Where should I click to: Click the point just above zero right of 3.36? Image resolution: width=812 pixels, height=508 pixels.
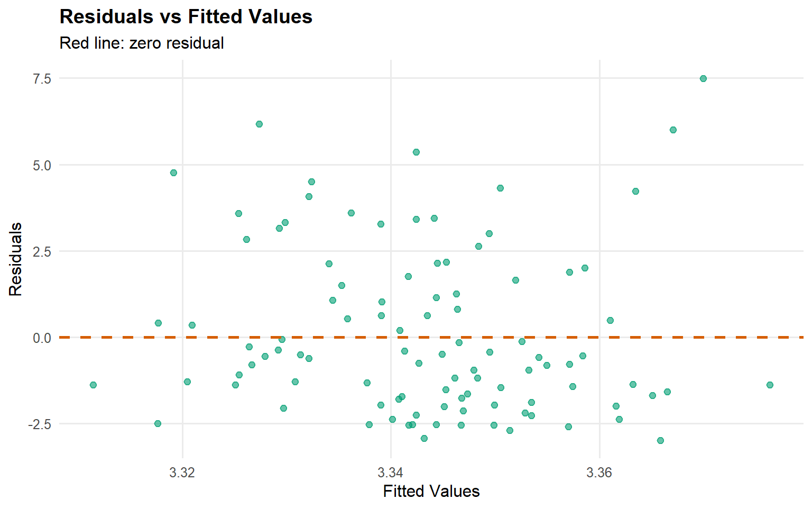click(610, 320)
